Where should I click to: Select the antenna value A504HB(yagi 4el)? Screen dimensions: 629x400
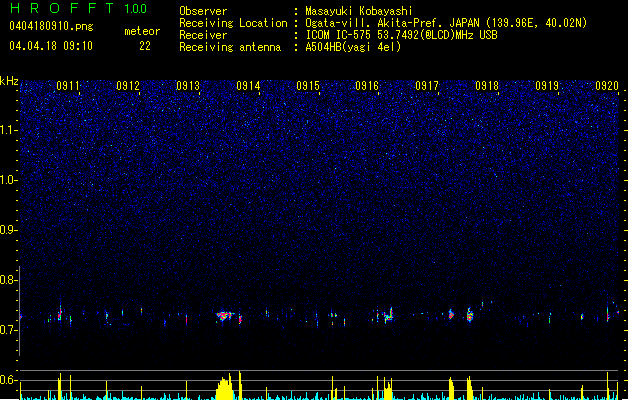click(353, 47)
